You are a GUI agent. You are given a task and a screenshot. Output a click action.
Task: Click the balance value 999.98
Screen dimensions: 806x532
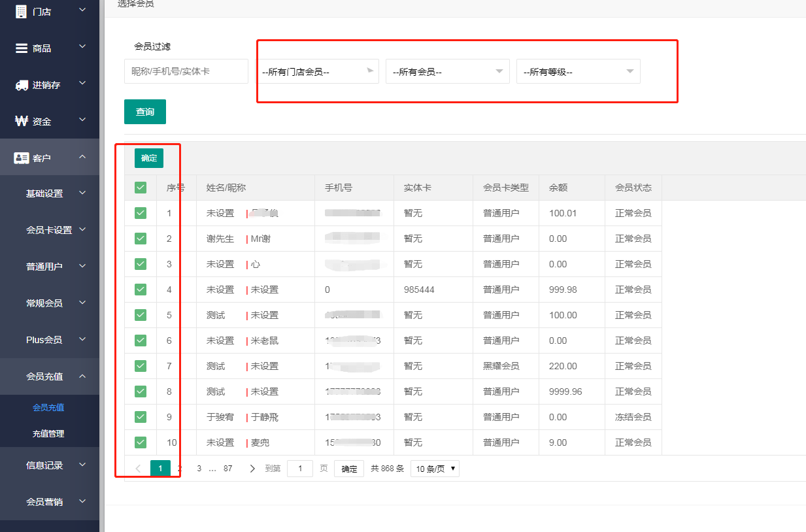563,290
